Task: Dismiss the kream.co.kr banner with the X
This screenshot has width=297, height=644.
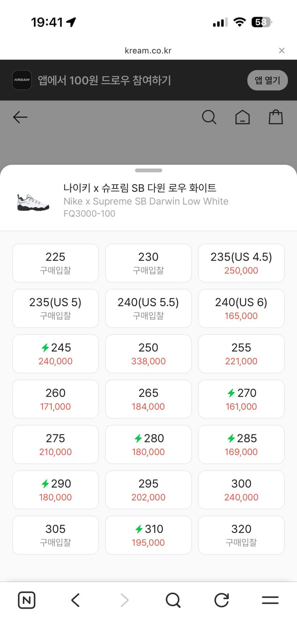Action: (x=282, y=50)
